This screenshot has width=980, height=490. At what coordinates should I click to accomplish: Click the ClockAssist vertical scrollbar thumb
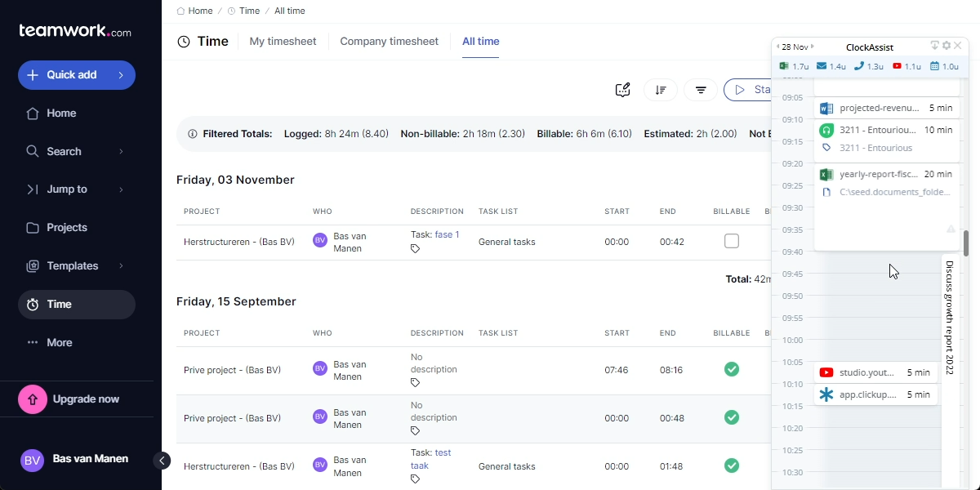pos(966,243)
